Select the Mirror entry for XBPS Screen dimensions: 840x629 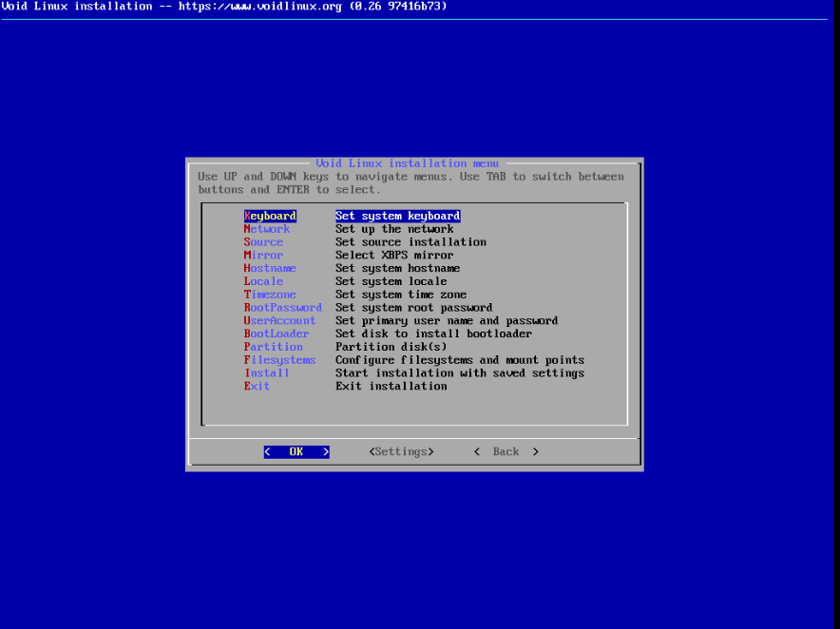click(262, 255)
